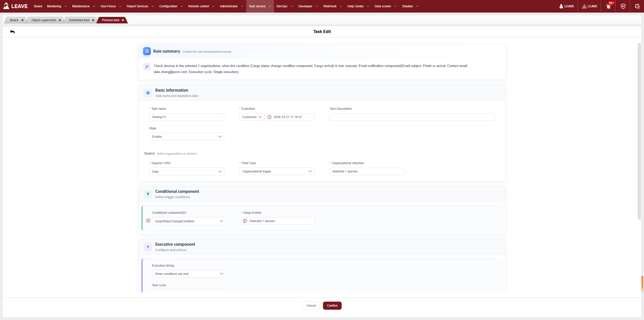Close the Process task tab

point(123,20)
